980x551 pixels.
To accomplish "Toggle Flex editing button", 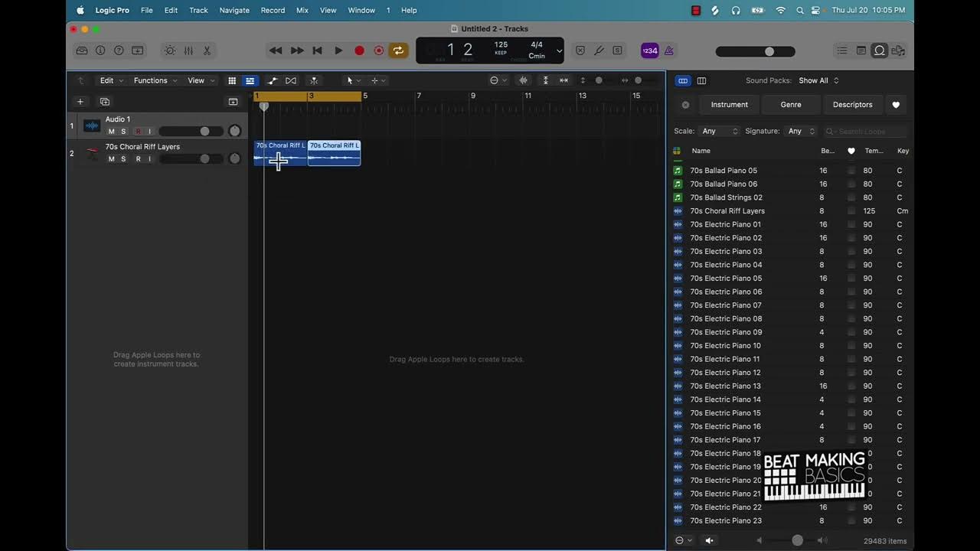I will pos(291,80).
